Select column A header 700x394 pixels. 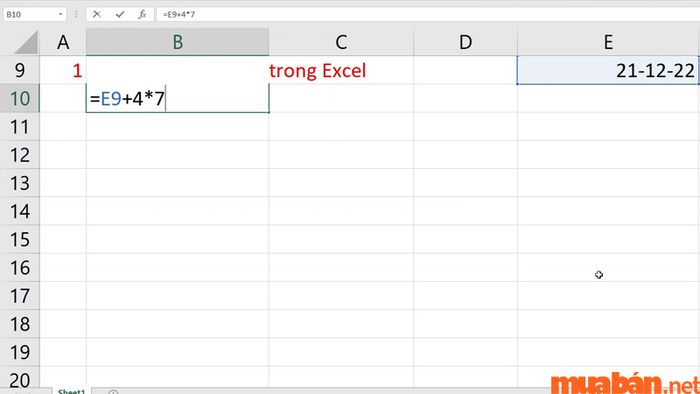(63, 42)
